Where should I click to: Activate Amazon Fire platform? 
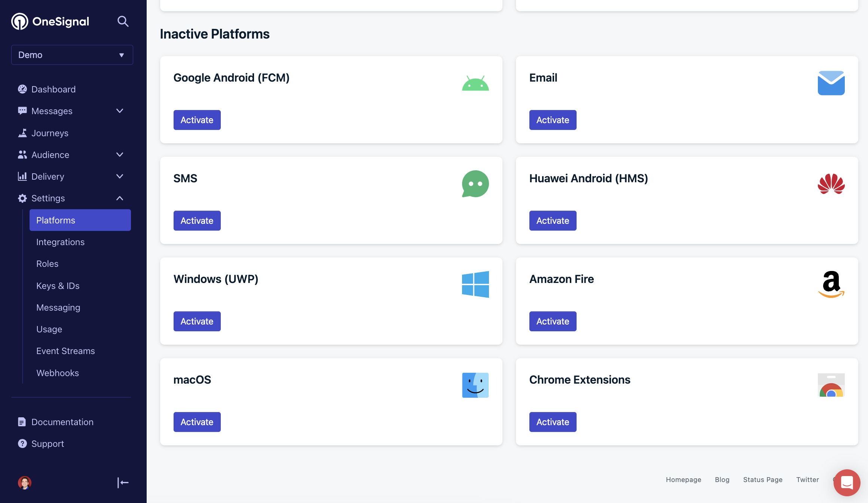pos(553,321)
